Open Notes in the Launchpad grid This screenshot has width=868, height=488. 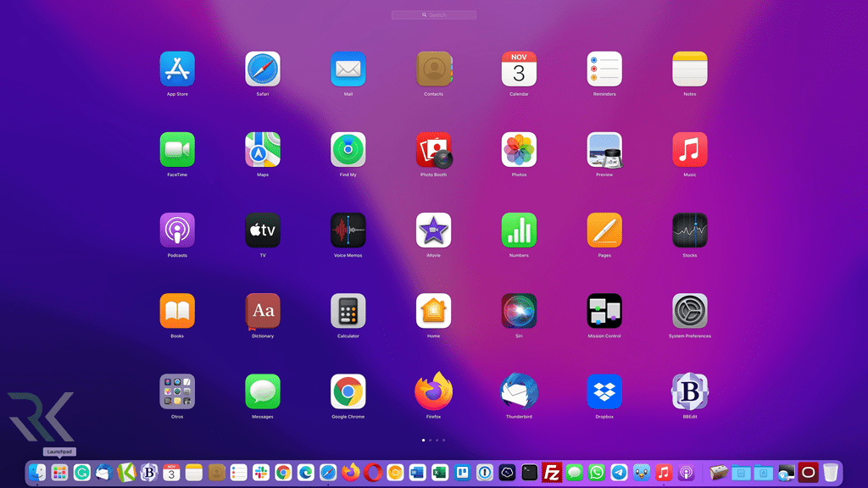pos(690,69)
